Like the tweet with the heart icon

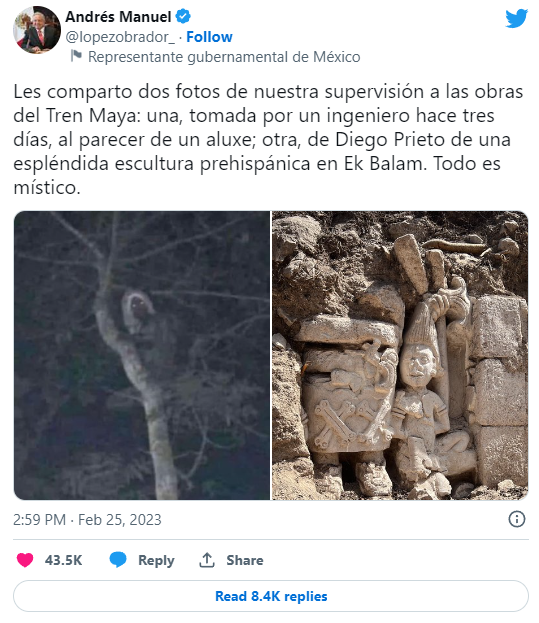pyautogui.click(x=25, y=560)
